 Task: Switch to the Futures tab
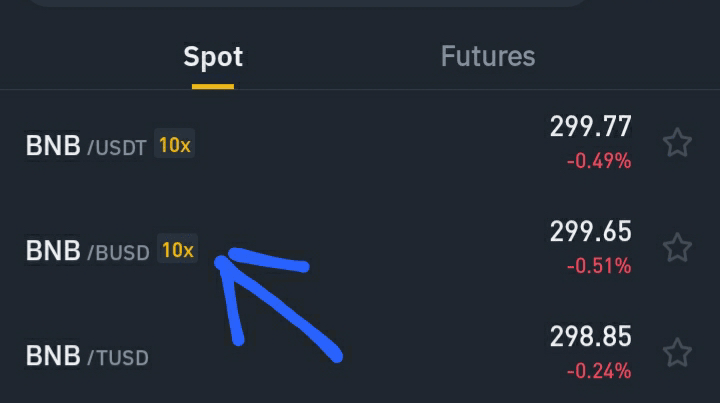coord(487,57)
